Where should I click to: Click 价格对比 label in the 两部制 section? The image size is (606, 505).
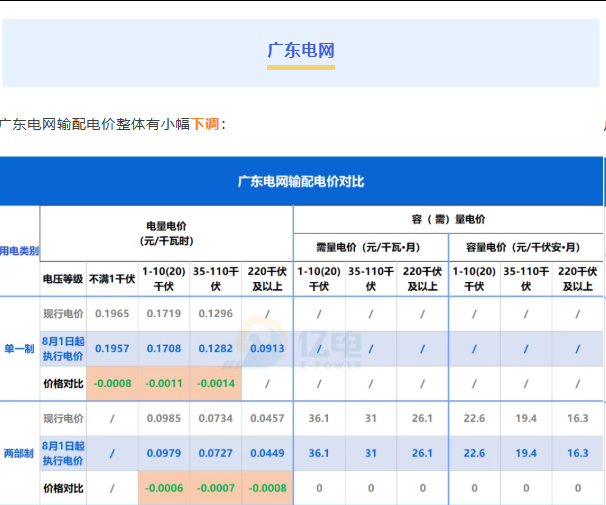click(63, 488)
